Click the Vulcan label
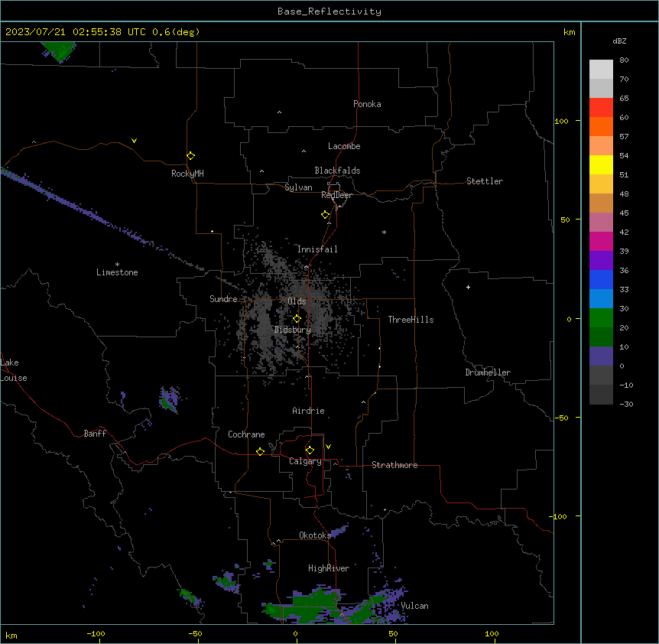Screen dimensions: 659x644 414,606
